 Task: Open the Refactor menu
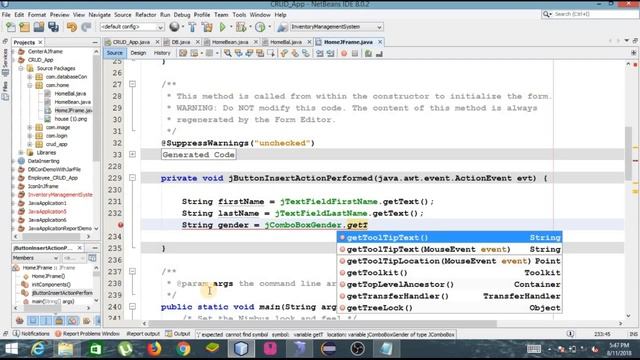(146, 15)
